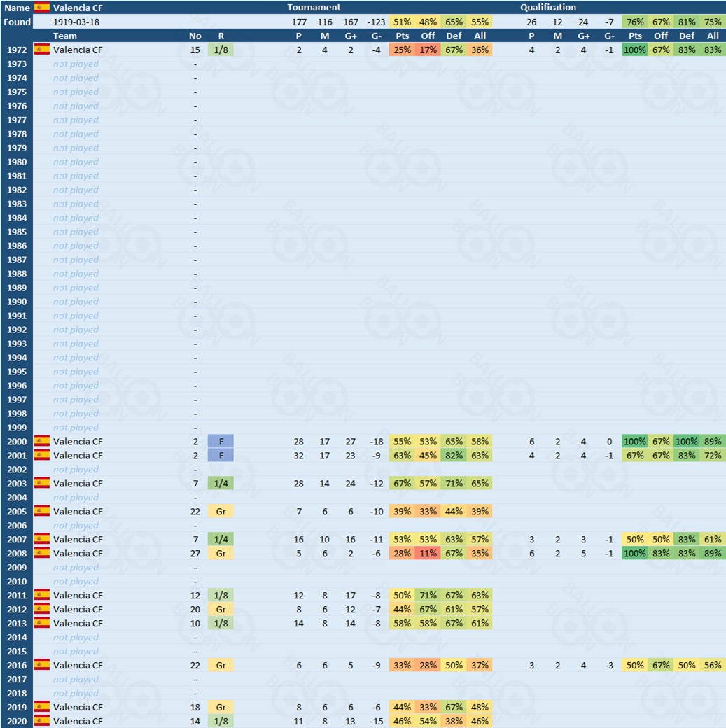Select the blue F round cell for 2000

221,442
